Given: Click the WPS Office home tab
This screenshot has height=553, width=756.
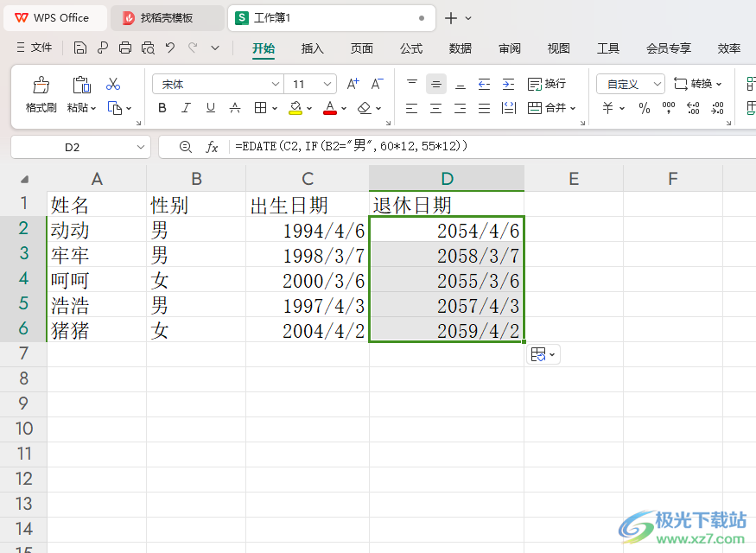Looking at the screenshot, I should pyautogui.click(x=55, y=18).
